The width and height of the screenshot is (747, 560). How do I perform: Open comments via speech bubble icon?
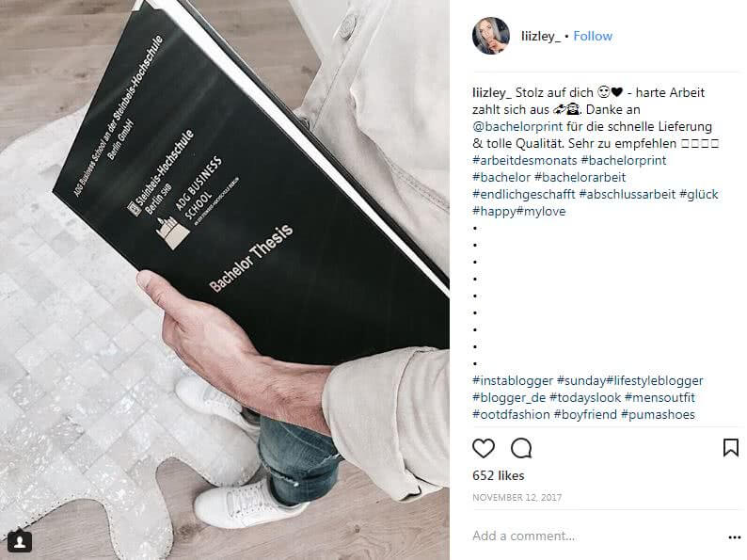[x=521, y=449]
